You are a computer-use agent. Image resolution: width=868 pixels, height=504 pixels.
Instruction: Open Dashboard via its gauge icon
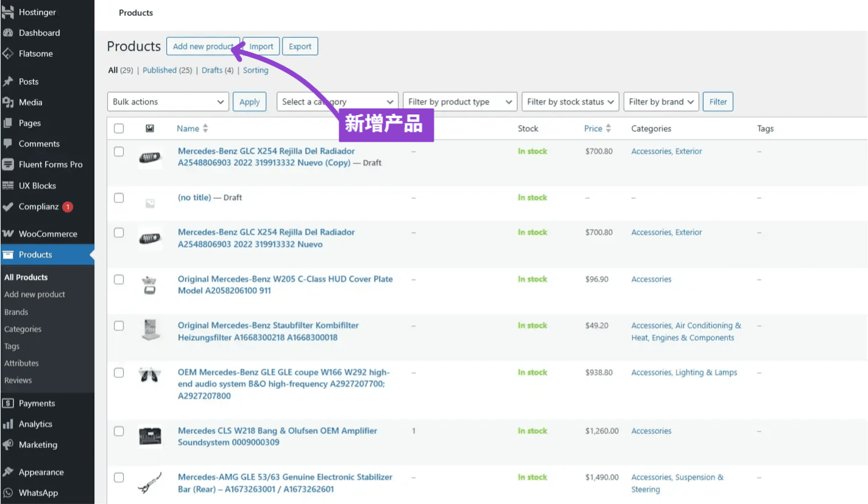8,33
